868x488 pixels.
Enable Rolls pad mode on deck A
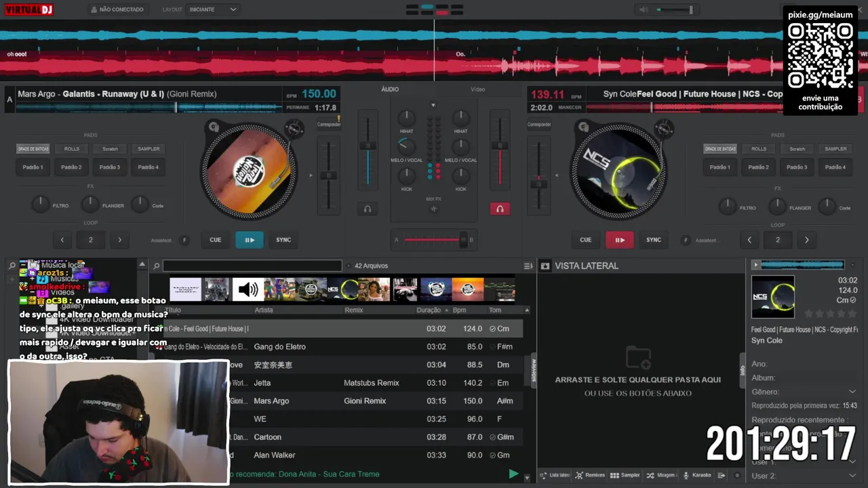coord(71,148)
